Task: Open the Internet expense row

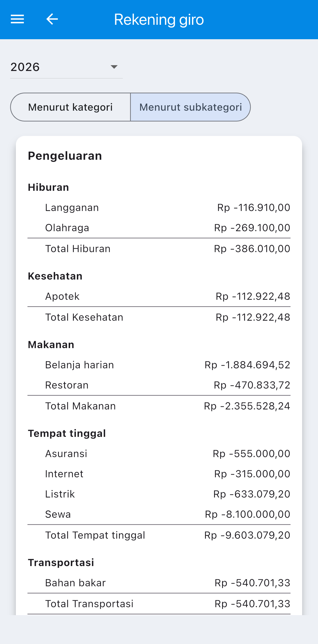Action: pos(159,474)
